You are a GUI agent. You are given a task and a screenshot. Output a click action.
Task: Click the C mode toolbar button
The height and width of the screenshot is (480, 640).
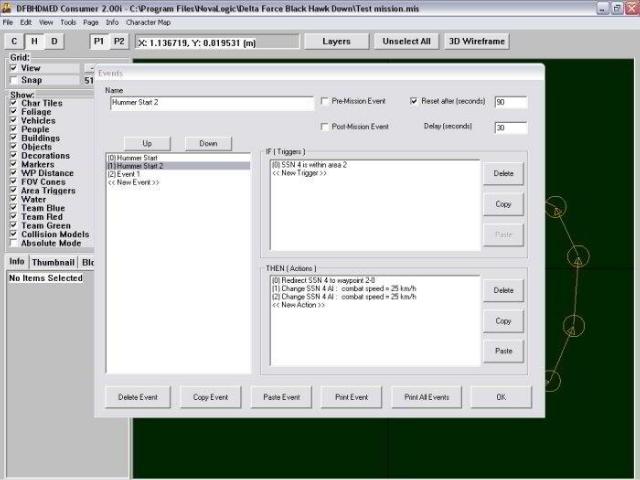point(14,42)
